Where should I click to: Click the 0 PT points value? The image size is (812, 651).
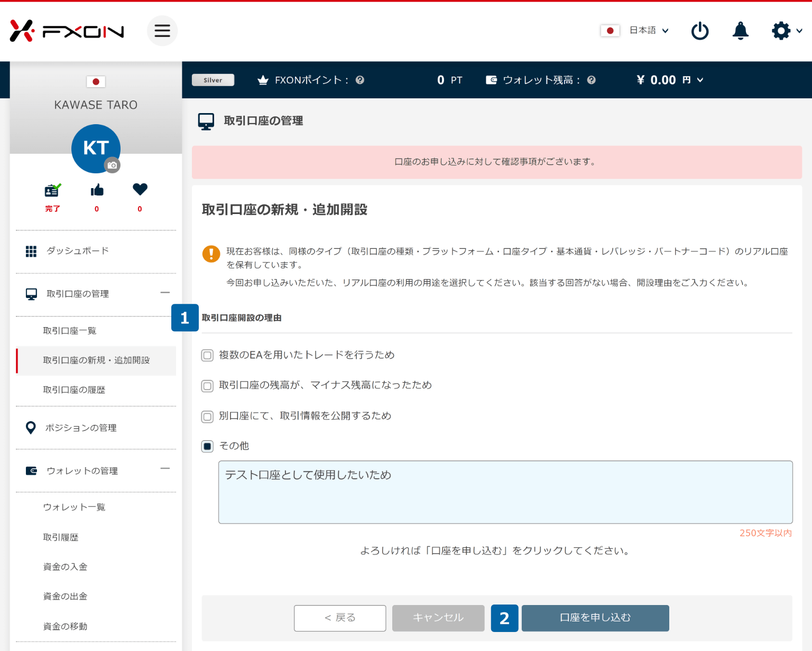449,80
